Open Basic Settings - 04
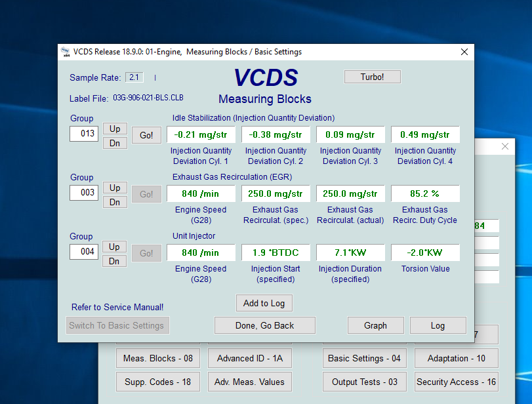This screenshot has height=404, width=532. coord(364,359)
